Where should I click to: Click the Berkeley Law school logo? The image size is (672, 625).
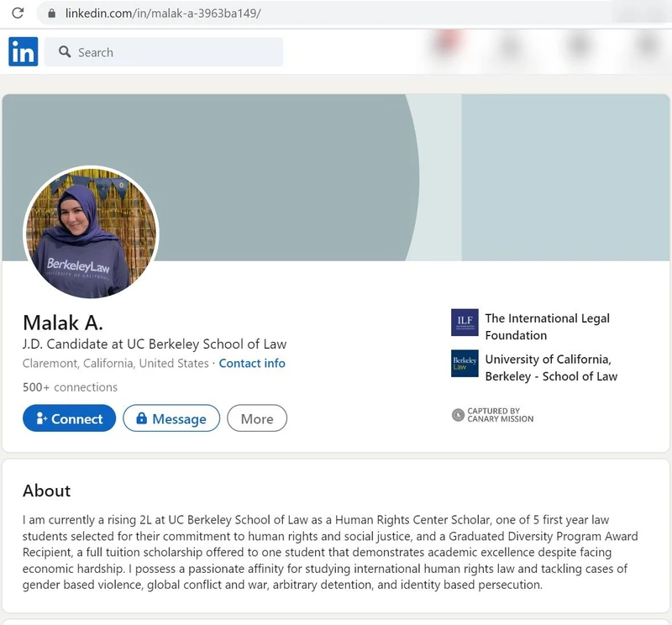coord(465,364)
